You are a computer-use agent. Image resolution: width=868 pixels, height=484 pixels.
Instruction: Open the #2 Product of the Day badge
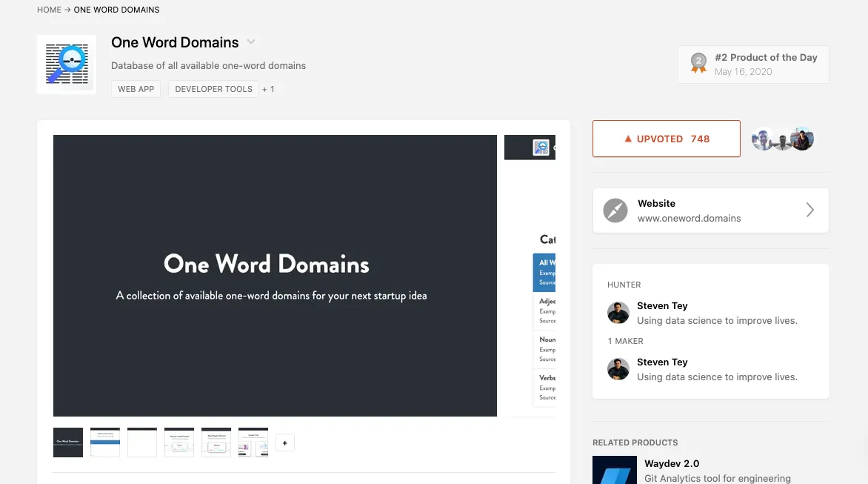753,64
